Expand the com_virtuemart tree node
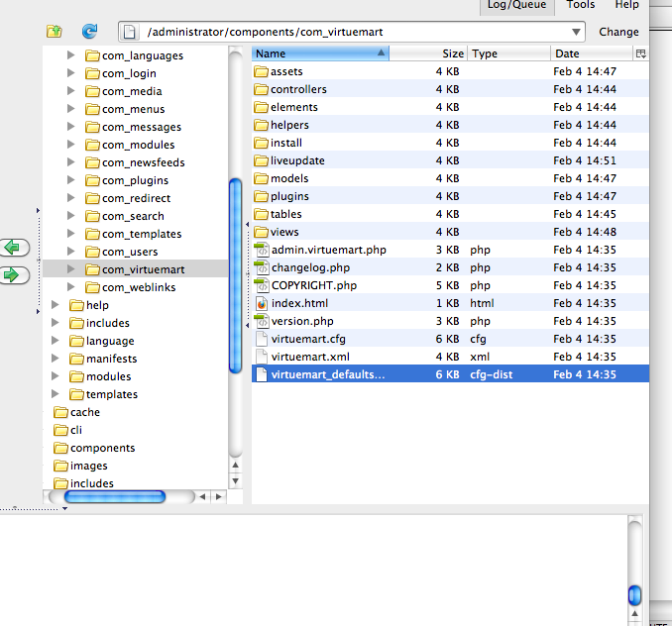This screenshot has height=626, width=672. [x=70, y=268]
